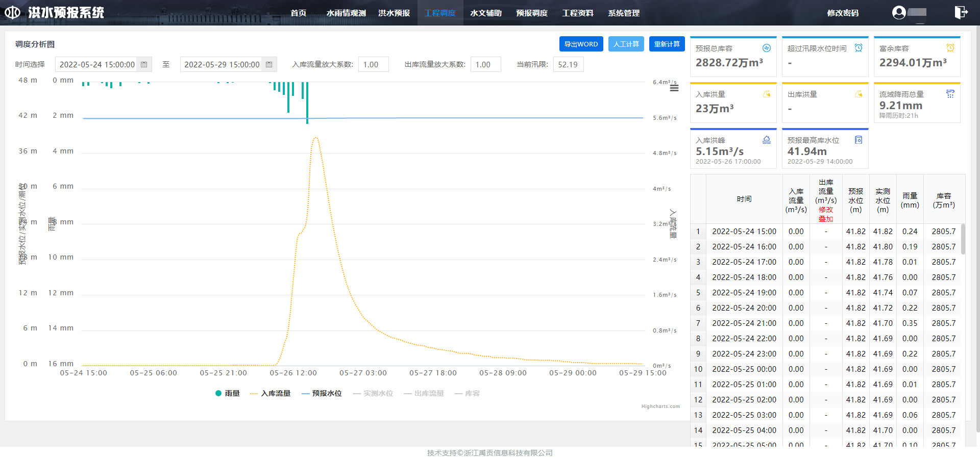The image size is (980, 459).
Task: Click the 出库流量 修改叠加 column header
Action: tap(826, 200)
